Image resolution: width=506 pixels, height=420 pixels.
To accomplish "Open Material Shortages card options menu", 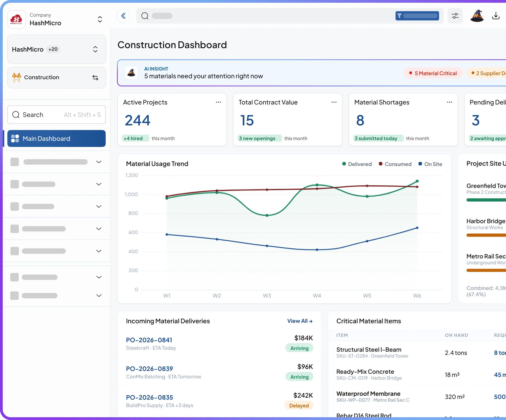I will 450,102.
